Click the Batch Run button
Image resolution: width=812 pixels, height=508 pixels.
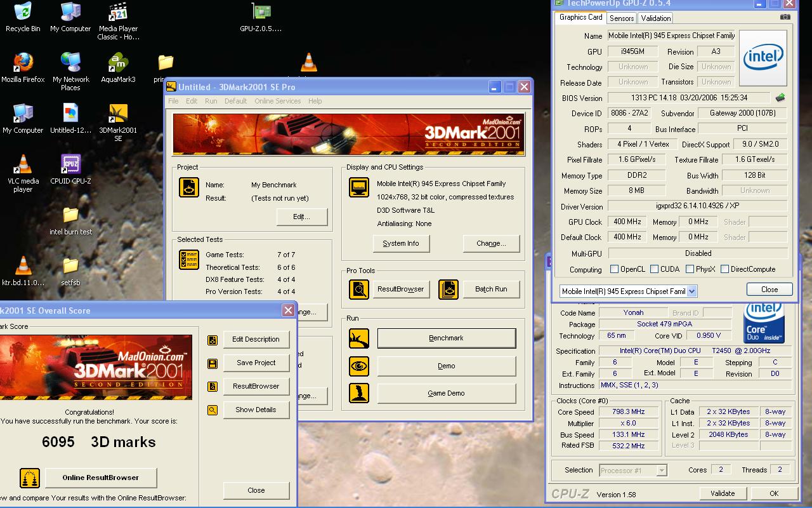pyautogui.click(x=491, y=289)
